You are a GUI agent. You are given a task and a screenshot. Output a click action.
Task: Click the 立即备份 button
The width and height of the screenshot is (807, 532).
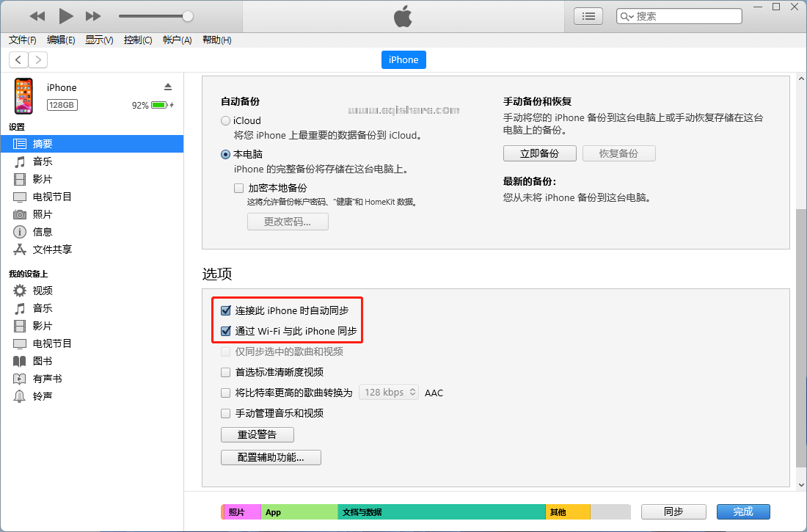click(x=539, y=153)
